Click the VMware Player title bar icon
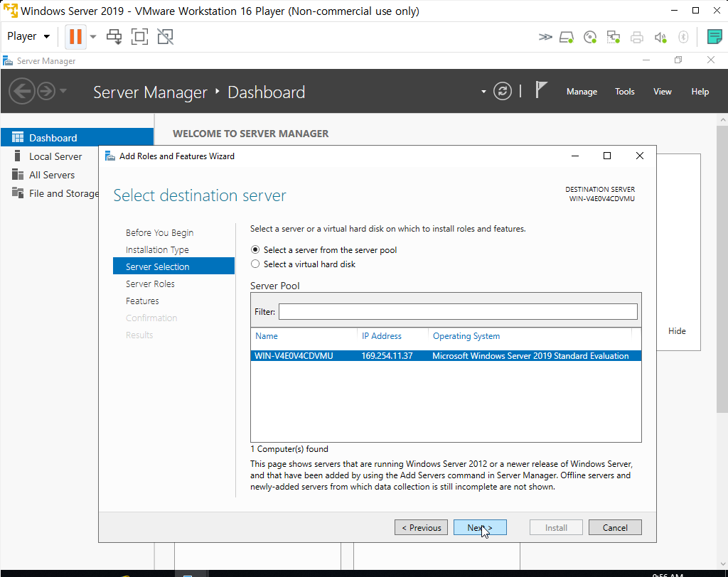This screenshot has width=728, height=577. (x=10, y=10)
